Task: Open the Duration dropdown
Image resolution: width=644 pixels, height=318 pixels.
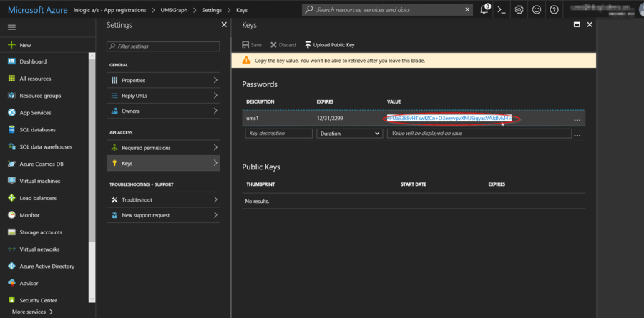Action: [x=348, y=134]
